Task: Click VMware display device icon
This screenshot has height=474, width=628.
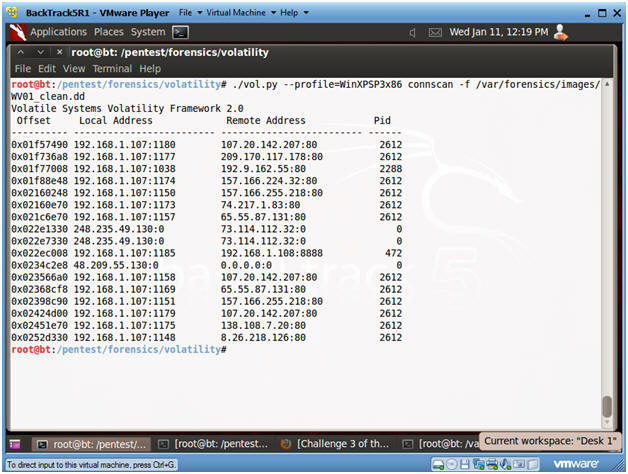Action: coord(519,464)
